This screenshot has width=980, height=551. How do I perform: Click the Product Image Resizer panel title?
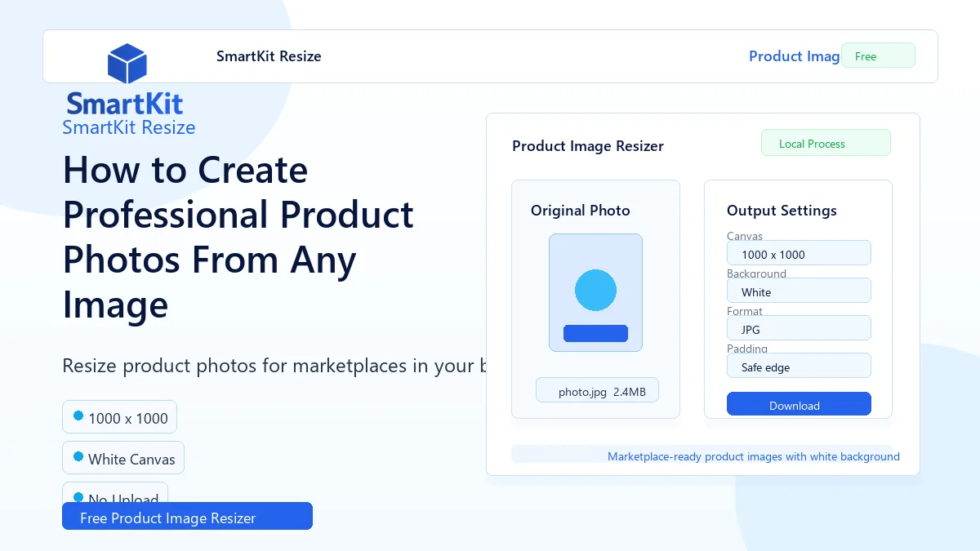588,146
